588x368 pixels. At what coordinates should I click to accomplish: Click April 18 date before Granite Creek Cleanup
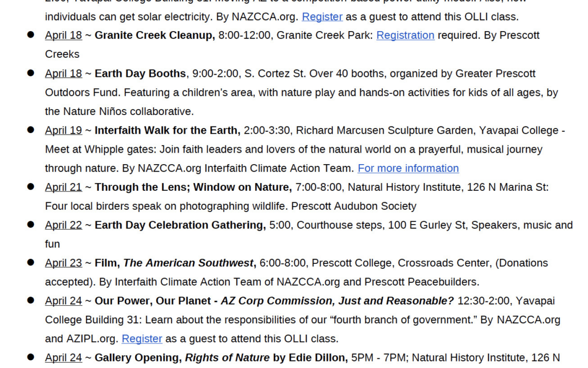tap(63, 35)
